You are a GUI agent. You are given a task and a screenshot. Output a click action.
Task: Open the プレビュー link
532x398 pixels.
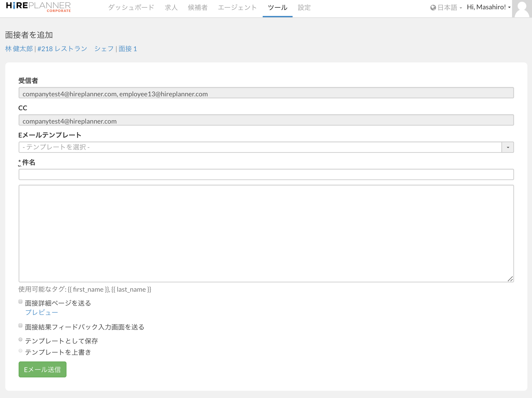(x=42, y=312)
